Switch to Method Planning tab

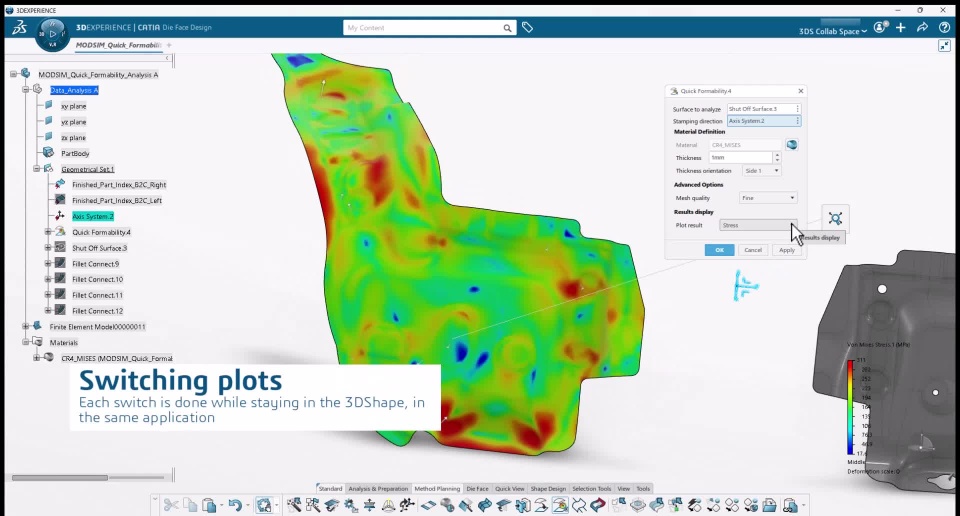click(x=437, y=488)
